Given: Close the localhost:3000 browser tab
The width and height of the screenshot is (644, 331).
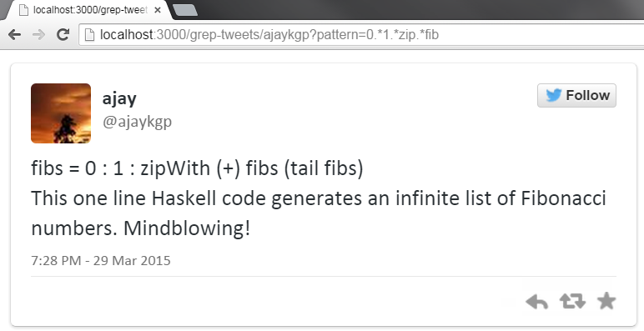Looking at the screenshot, I should (x=158, y=10).
